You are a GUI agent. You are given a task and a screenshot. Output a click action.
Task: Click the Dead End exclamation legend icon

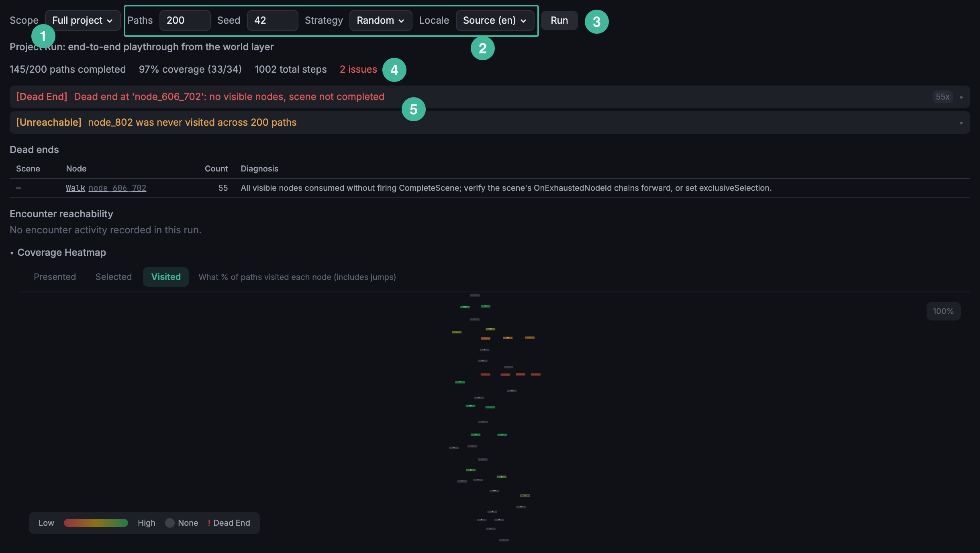click(209, 523)
